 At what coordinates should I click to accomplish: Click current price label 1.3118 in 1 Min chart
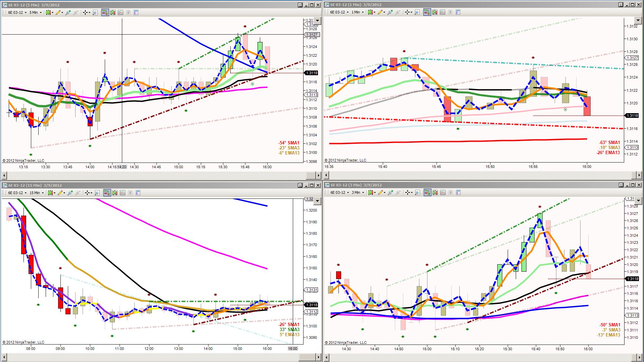(632, 116)
